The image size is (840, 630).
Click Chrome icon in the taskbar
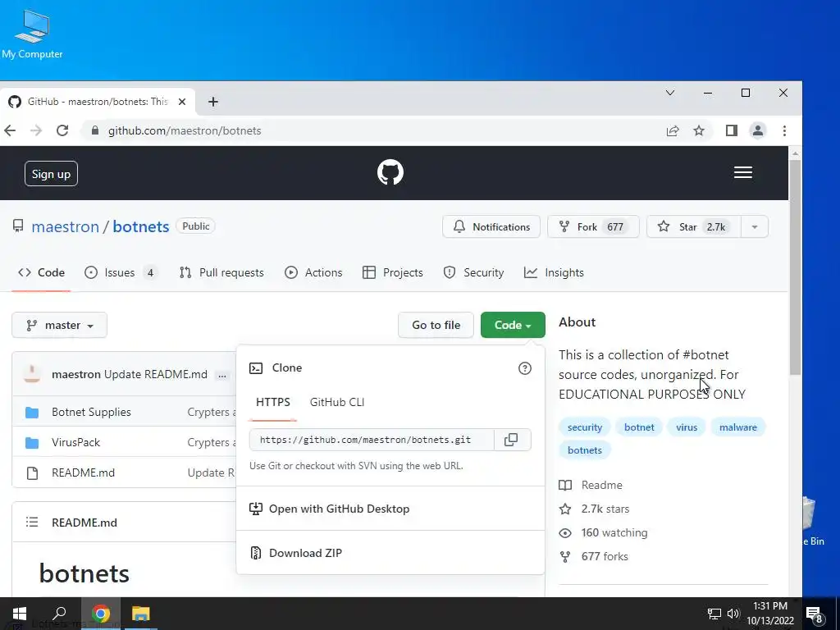click(x=100, y=614)
